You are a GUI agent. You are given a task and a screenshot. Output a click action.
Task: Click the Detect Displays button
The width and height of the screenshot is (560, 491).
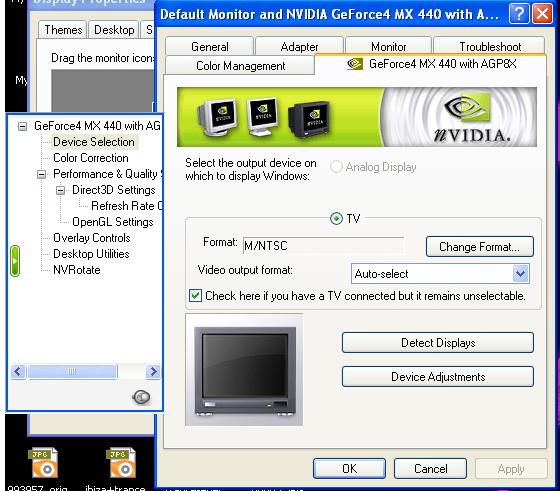pyautogui.click(x=438, y=343)
